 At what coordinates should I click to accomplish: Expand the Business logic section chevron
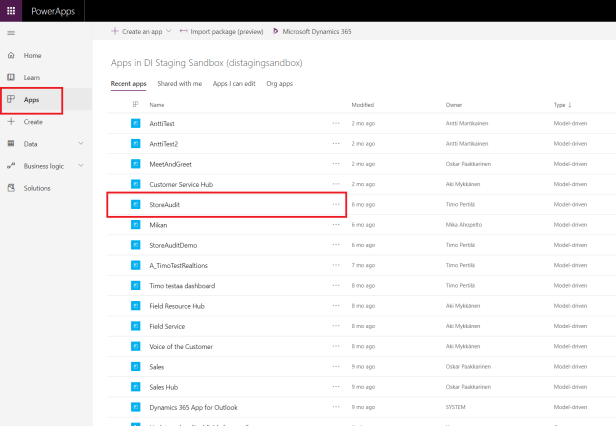81,166
